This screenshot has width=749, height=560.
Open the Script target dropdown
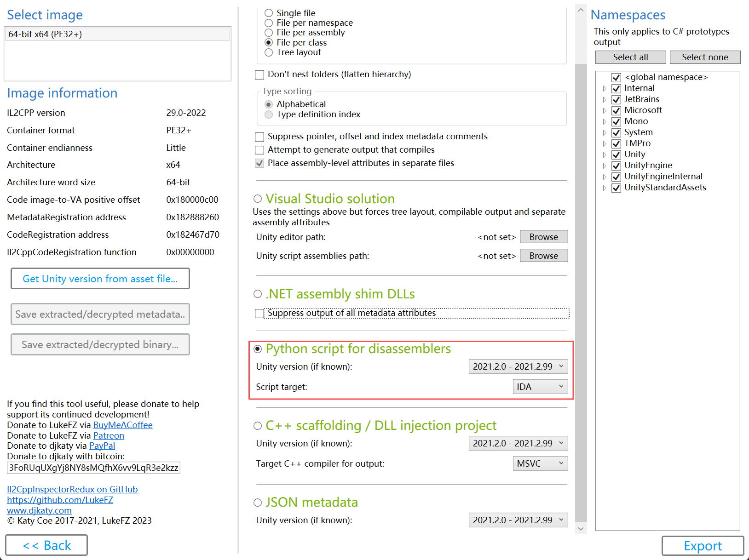pos(540,387)
